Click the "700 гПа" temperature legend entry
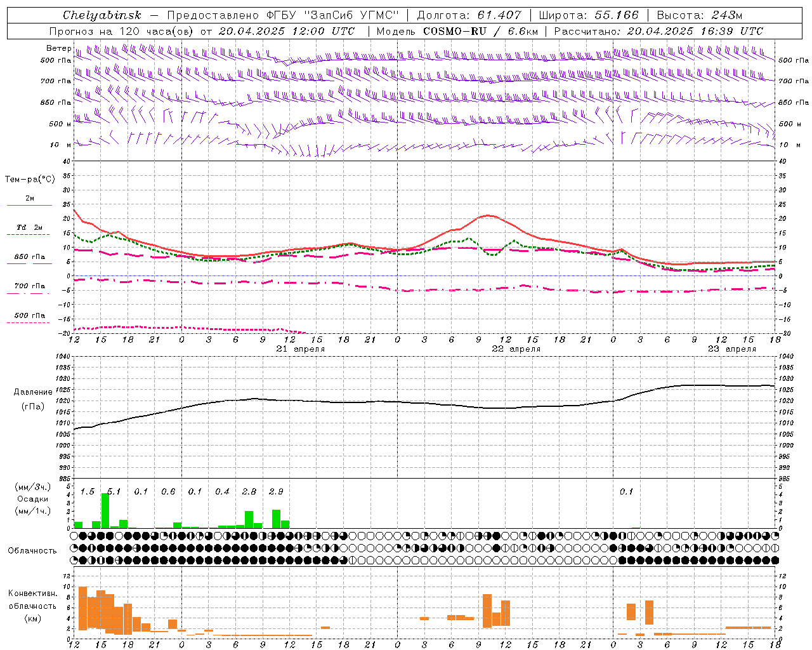The height and width of the screenshot is (650, 812). tap(30, 286)
